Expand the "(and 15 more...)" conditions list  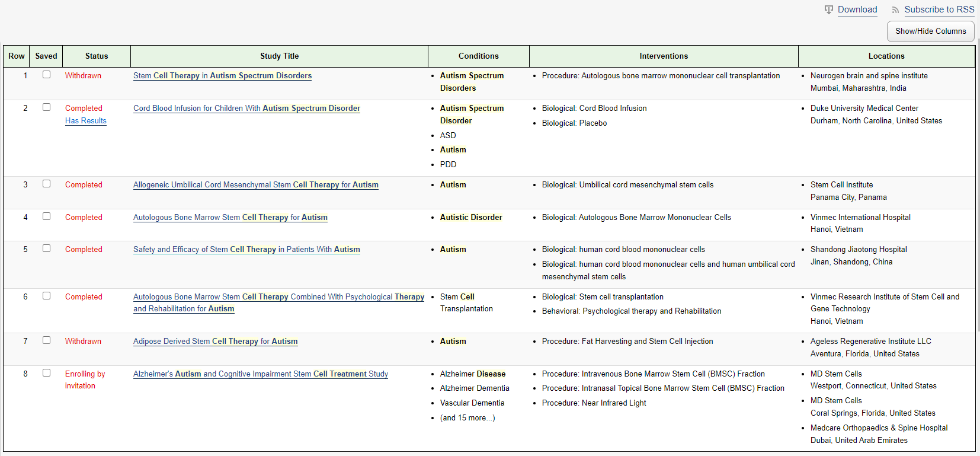467,418
